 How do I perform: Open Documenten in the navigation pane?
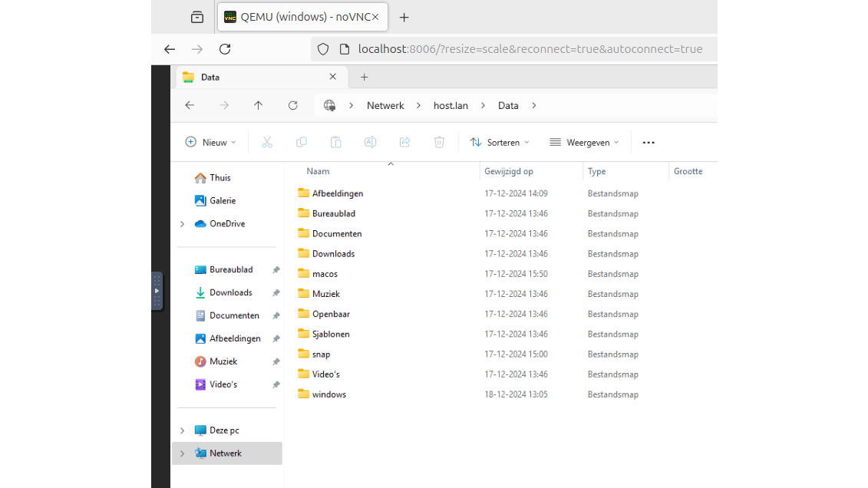coord(227,315)
